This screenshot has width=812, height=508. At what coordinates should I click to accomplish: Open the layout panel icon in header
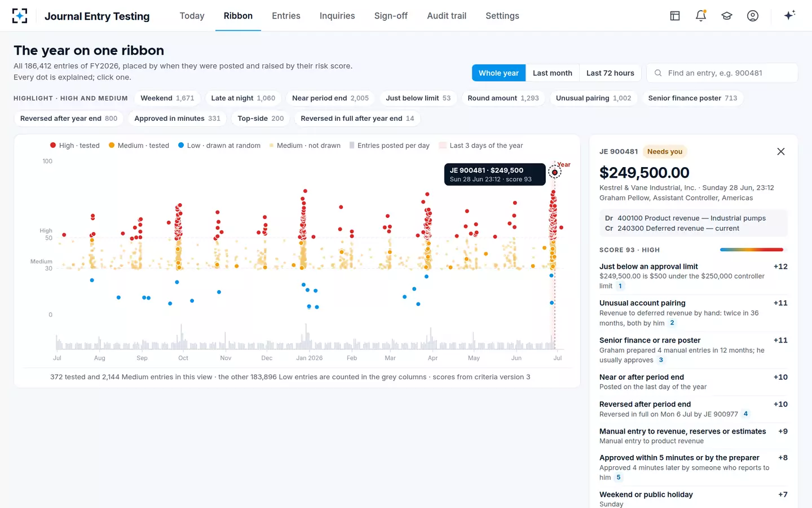pyautogui.click(x=675, y=16)
